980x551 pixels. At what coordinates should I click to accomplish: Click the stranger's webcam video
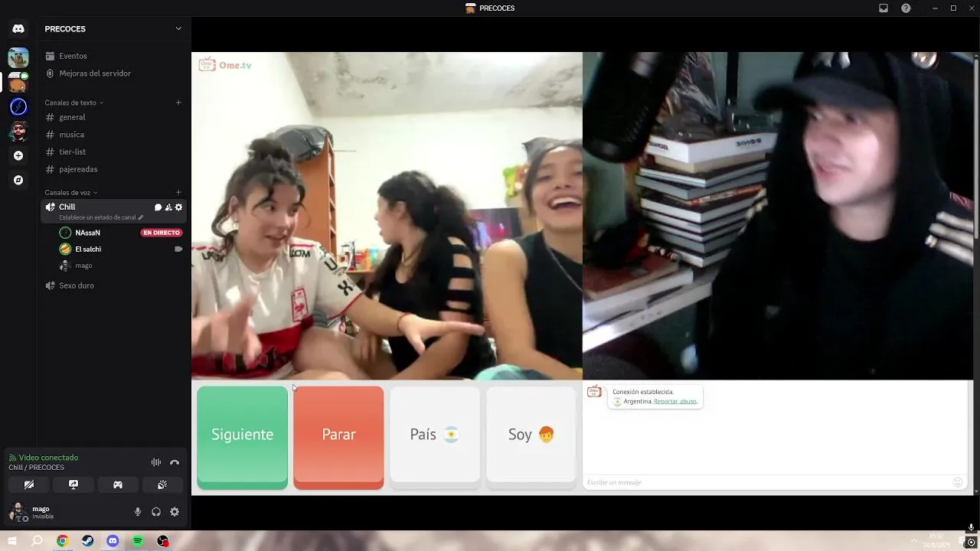coord(387,216)
